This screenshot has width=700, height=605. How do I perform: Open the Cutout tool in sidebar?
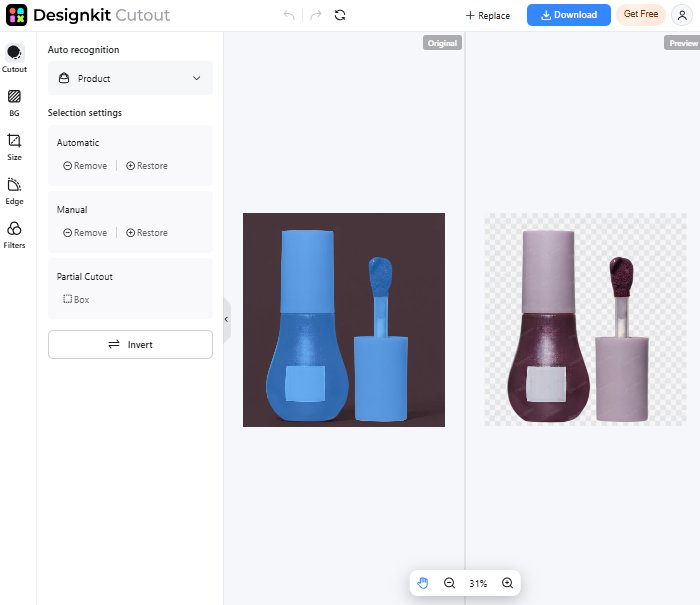[x=14, y=58]
